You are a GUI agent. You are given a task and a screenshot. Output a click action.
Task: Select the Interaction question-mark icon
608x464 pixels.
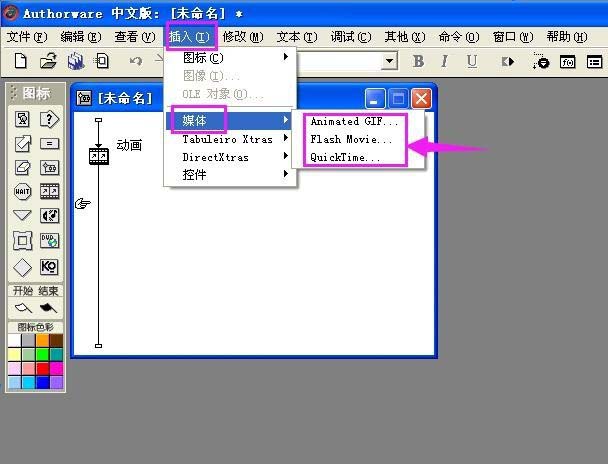click(49, 119)
